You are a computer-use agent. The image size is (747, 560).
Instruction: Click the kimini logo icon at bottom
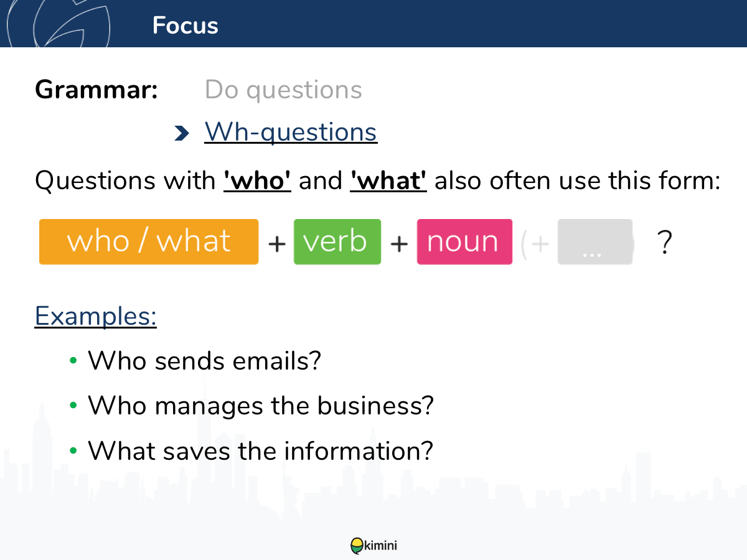[x=357, y=546]
